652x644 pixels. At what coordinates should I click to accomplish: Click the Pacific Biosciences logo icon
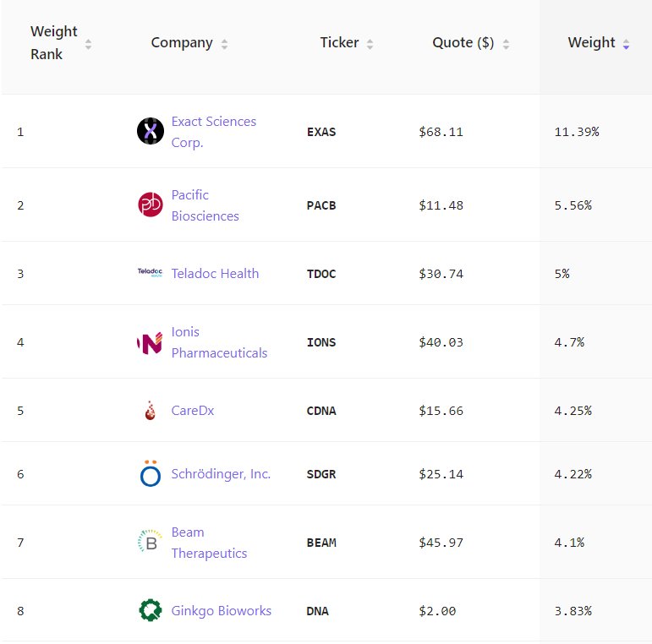tap(151, 205)
